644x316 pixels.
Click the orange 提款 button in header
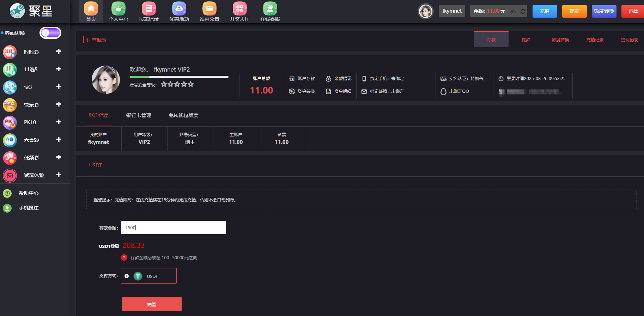tap(574, 11)
